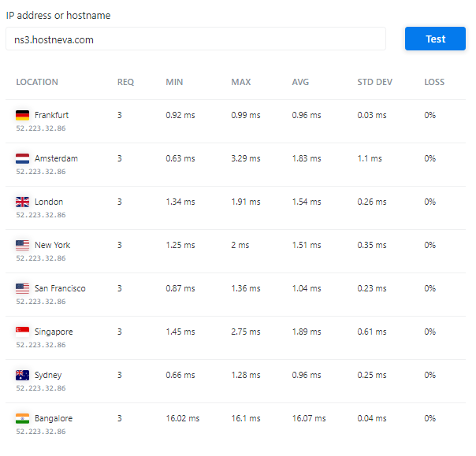Click the US flag icon beside San Francisco
476x456 pixels.
pos(23,288)
